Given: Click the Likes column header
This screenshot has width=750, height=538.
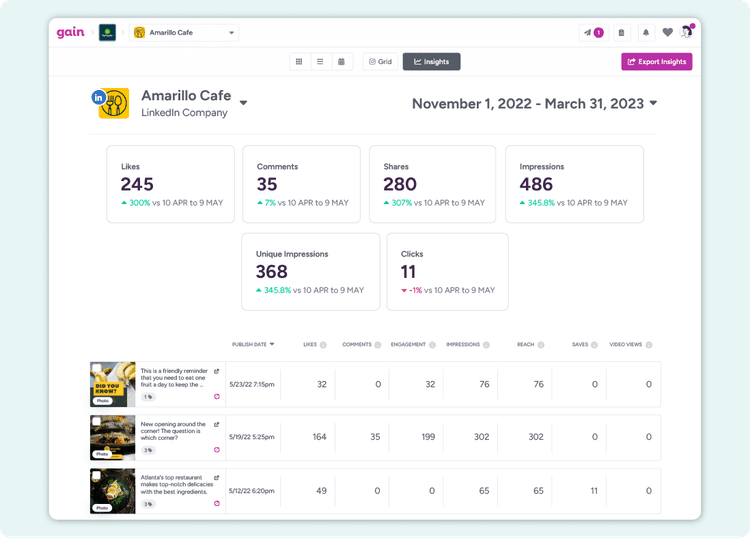Looking at the screenshot, I should click(x=310, y=344).
